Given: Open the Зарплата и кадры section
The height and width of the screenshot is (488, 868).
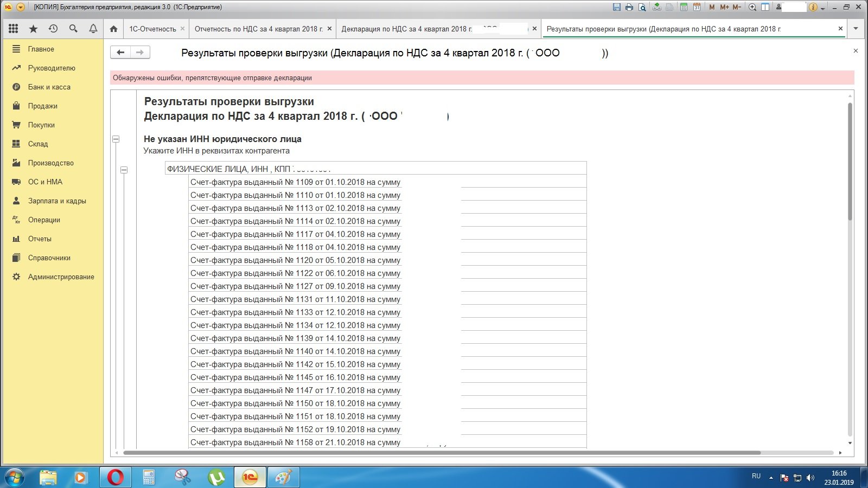Looking at the screenshot, I should [53, 201].
